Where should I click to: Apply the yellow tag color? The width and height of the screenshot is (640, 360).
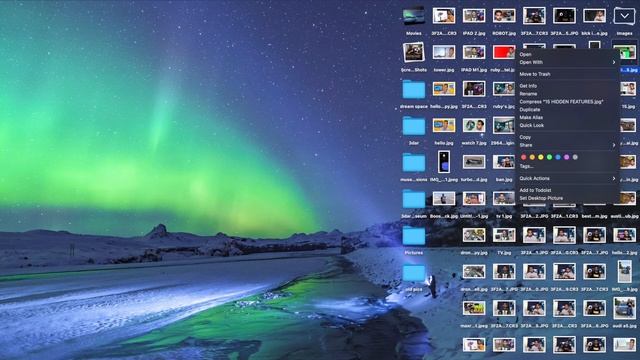541,157
